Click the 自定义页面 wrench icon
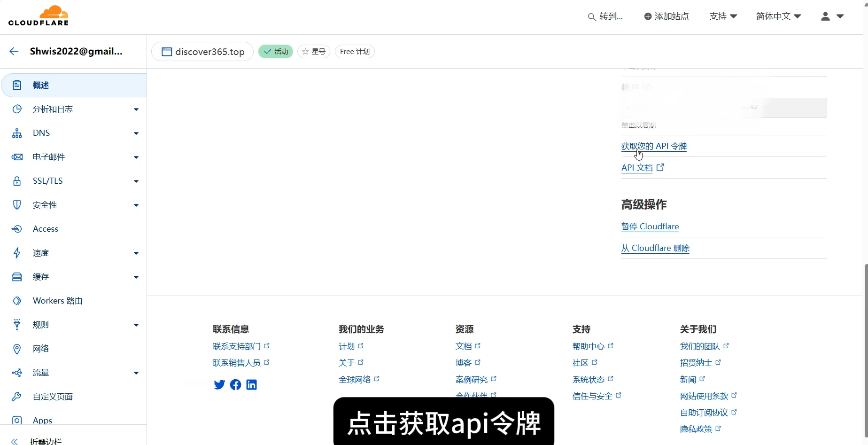Screen dimensions: 868x445 [17, 397]
